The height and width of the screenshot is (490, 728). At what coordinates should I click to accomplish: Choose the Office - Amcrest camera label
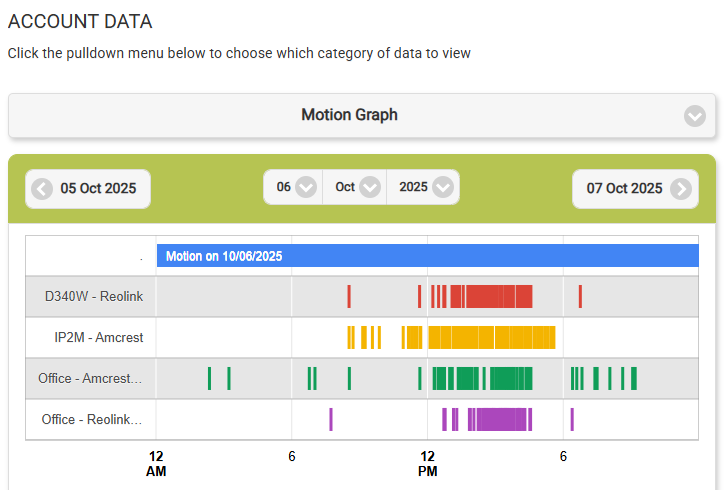[x=90, y=378]
